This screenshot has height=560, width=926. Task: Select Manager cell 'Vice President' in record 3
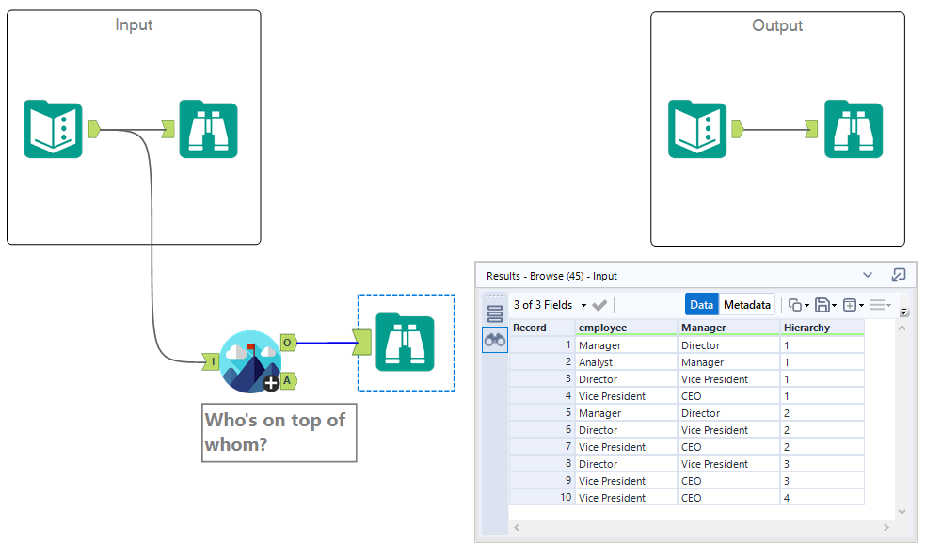728,379
